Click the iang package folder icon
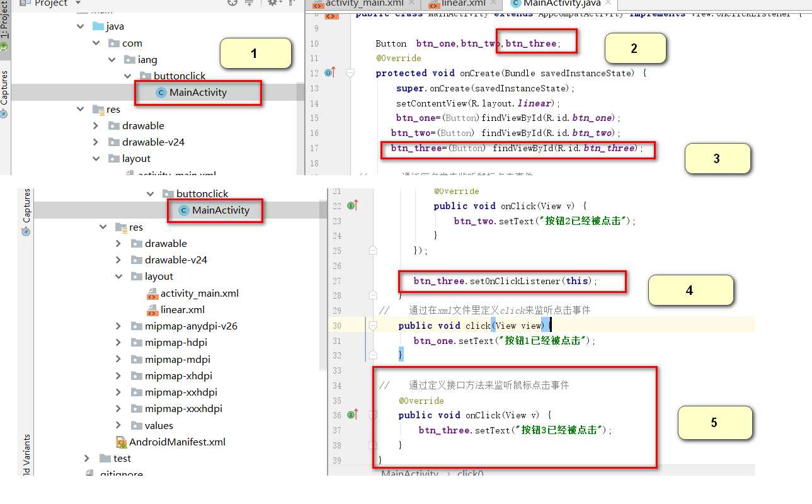The width and height of the screenshot is (812, 504). coord(129,60)
